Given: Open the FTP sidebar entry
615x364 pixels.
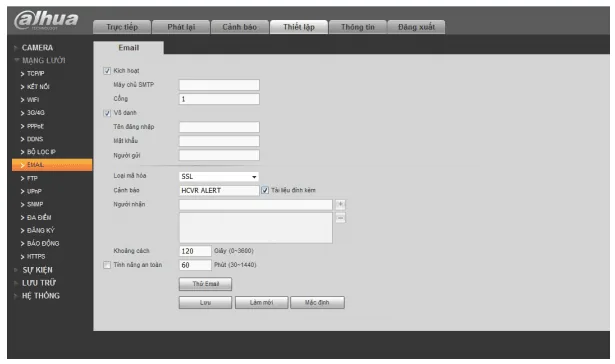Looking at the screenshot, I should [29, 178].
